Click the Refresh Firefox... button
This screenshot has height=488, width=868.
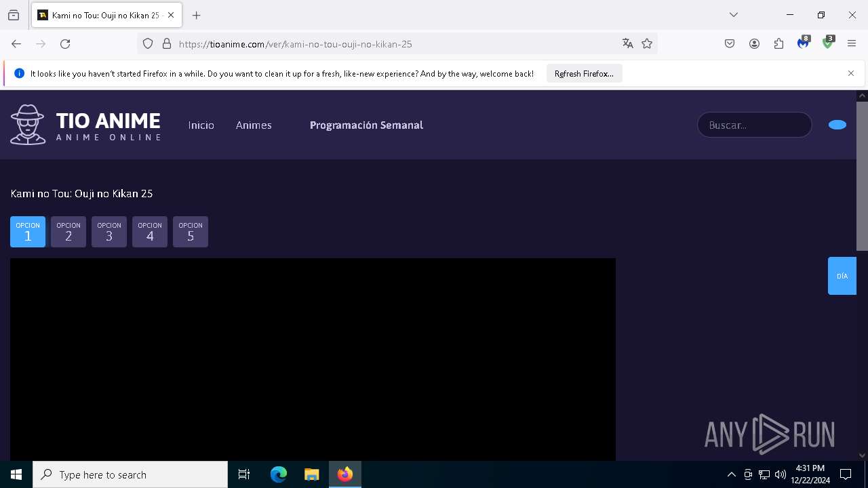(584, 74)
